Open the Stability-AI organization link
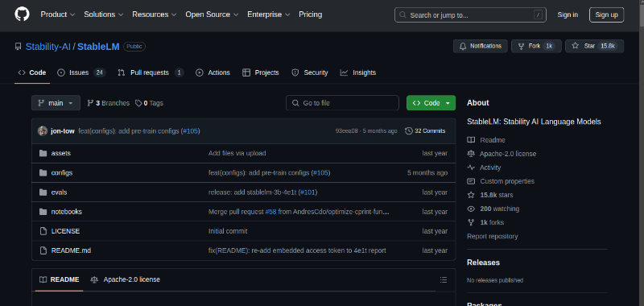 [48, 47]
